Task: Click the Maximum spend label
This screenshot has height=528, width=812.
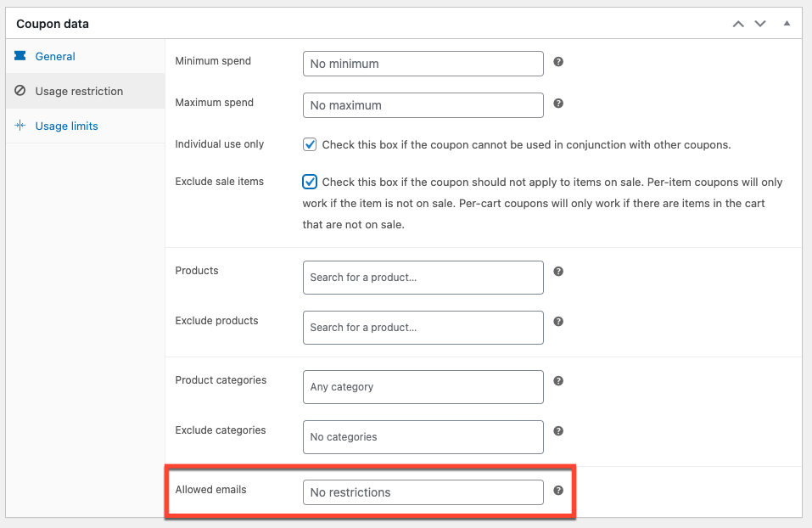Action: (x=215, y=102)
